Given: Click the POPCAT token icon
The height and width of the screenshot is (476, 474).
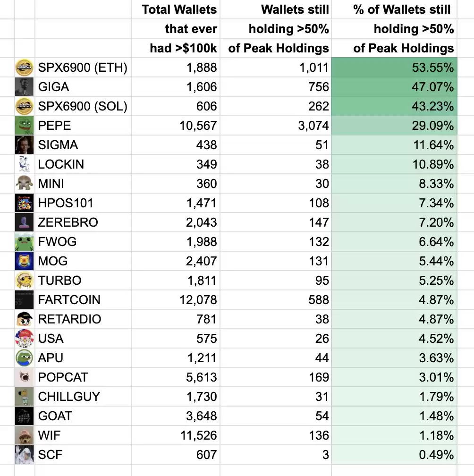Looking at the screenshot, I should [x=24, y=377].
